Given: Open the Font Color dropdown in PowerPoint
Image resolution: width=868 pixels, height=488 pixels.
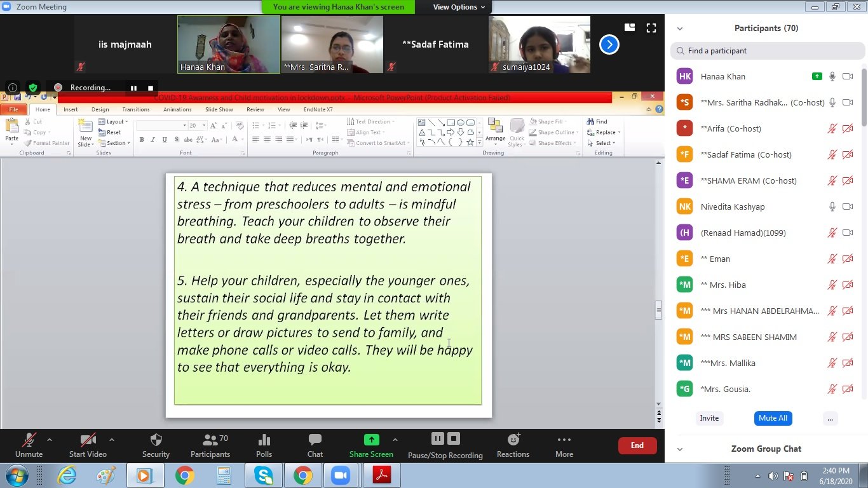Looking at the screenshot, I should (242, 140).
